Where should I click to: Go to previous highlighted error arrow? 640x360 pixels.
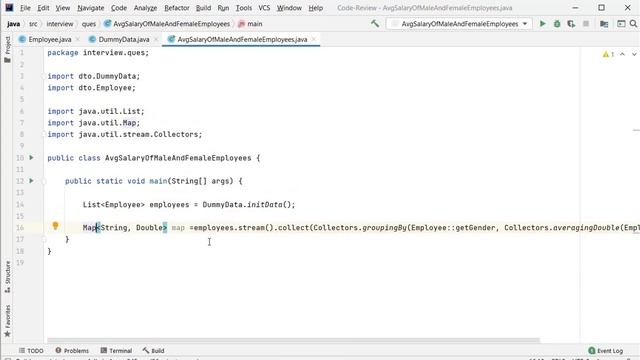click(x=622, y=54)
